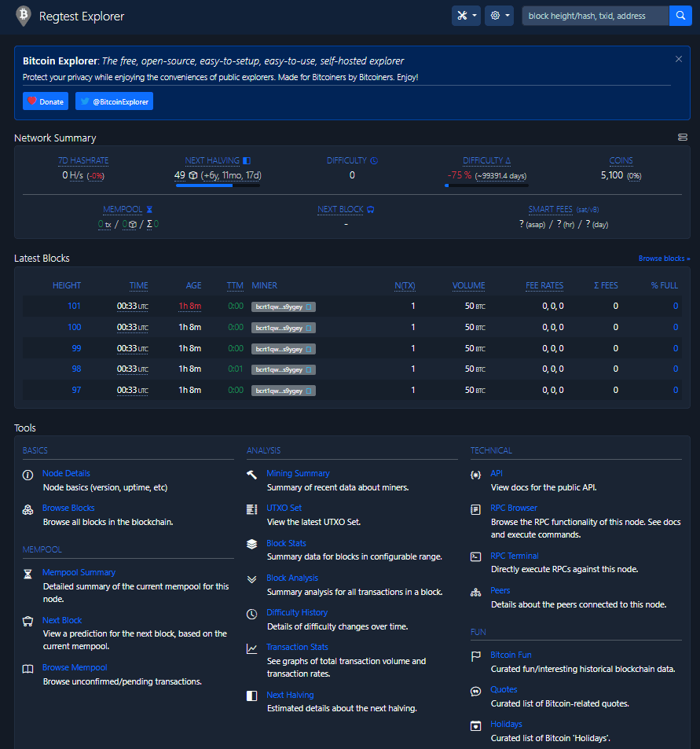Focus the block height/hash search field

595,16
